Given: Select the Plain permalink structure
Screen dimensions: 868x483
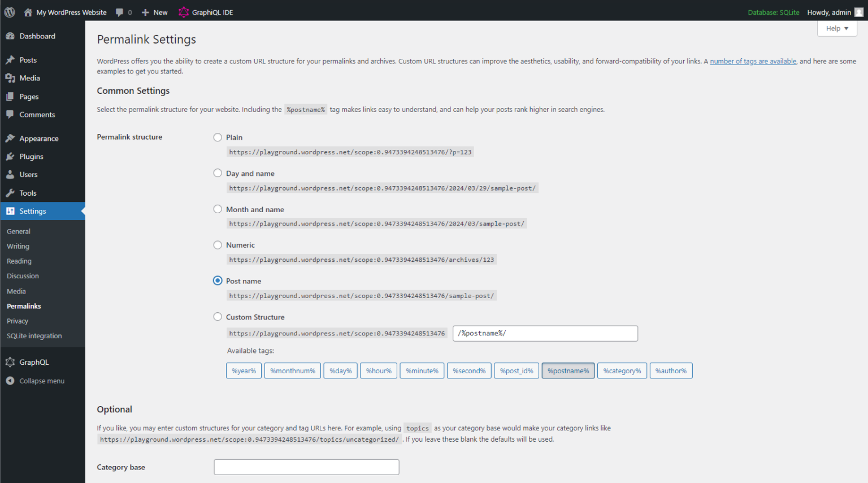Looking at the screenshot, I should coord(218,137).
